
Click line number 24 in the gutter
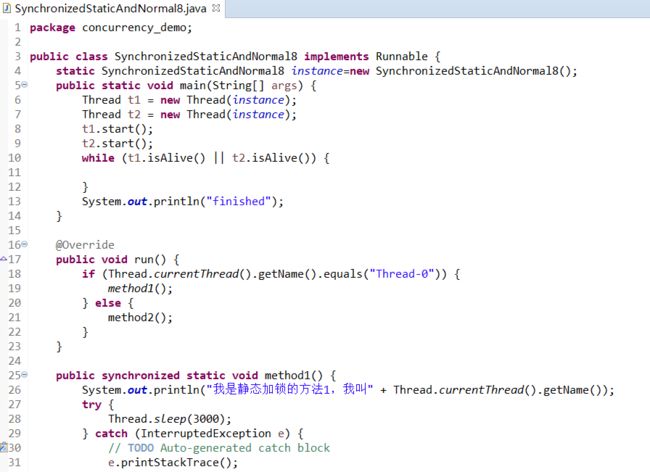pos(15,361)
